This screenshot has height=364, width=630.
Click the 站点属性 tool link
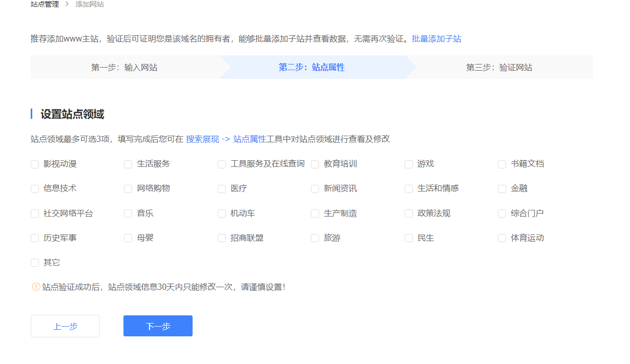(x=250, y=139)
